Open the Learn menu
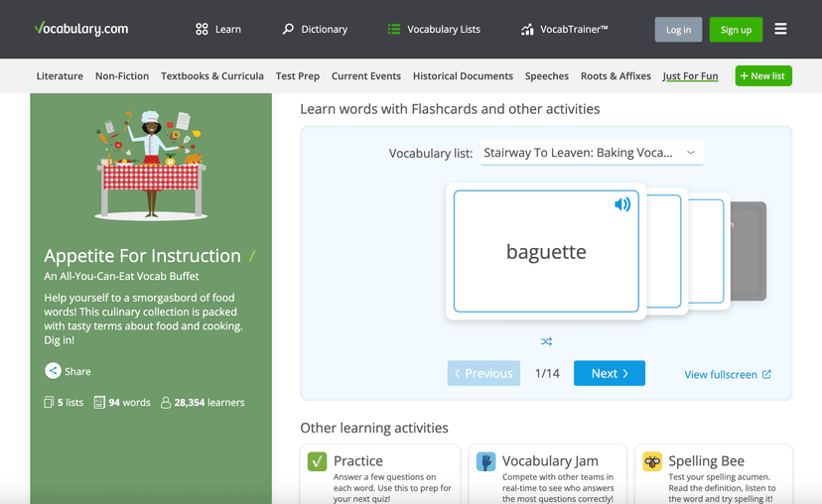The image size is (822, 504). [x=218, y=30]
